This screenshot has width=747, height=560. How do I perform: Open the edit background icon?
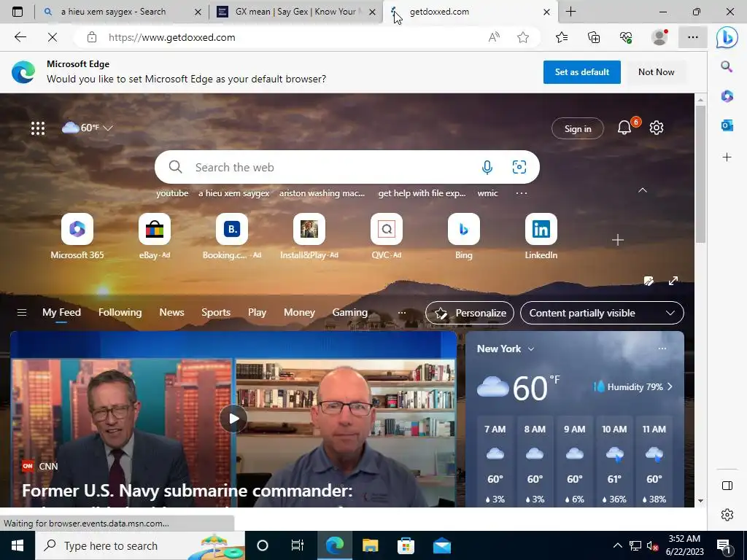[649, 281]
